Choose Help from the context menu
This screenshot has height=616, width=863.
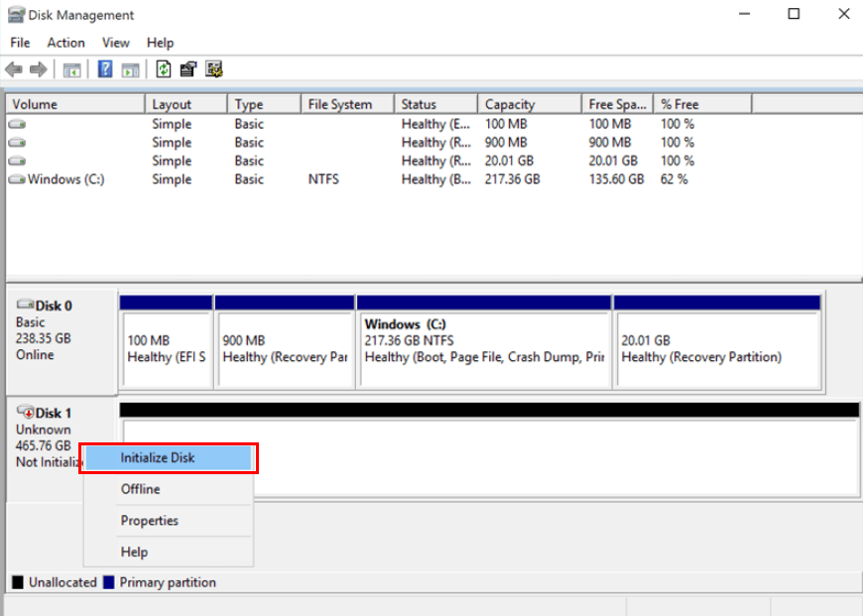(169, 553)
